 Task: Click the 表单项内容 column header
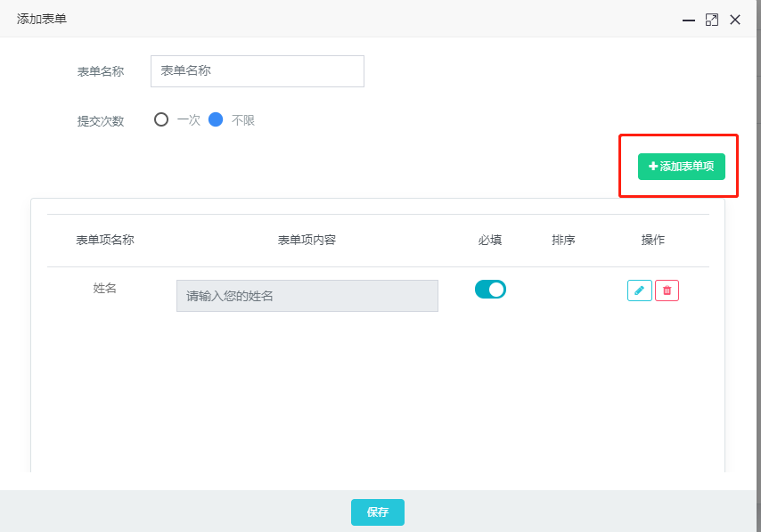click(x=307, y=240)
